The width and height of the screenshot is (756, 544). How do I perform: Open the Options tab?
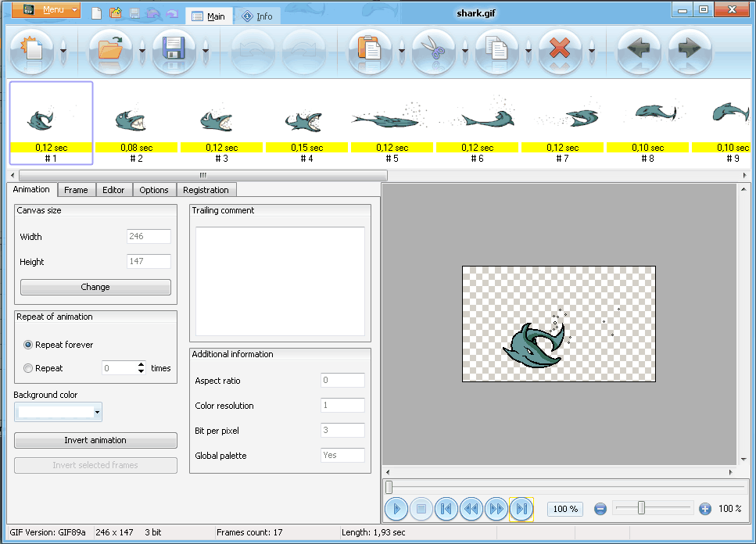154,190
